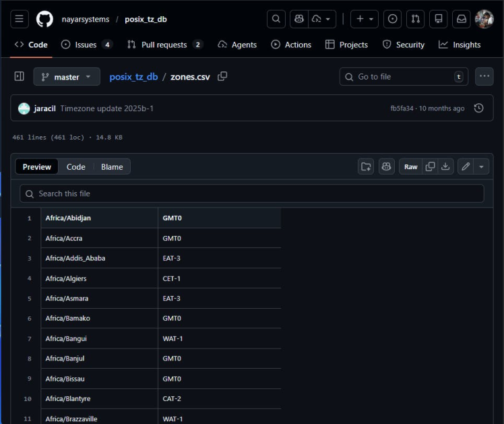
Task: Click the Raw button
Action: coord(410,166)
